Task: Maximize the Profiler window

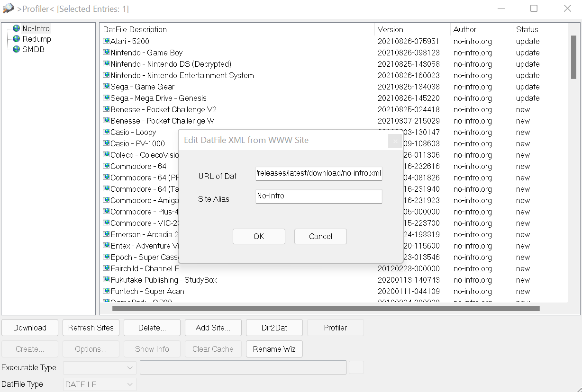Action: pyautogui.click(x=534, y=9)
